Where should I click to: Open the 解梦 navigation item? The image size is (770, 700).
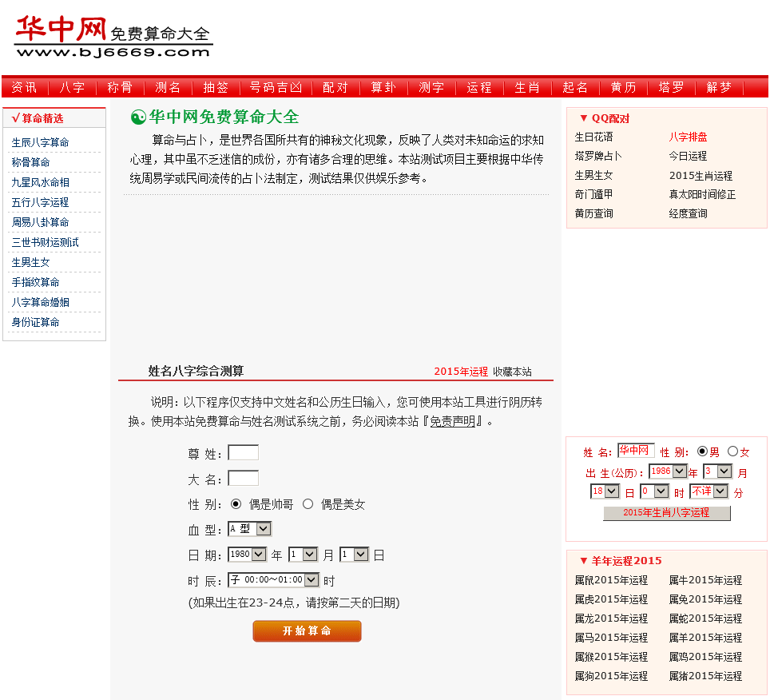click(719, 87)
